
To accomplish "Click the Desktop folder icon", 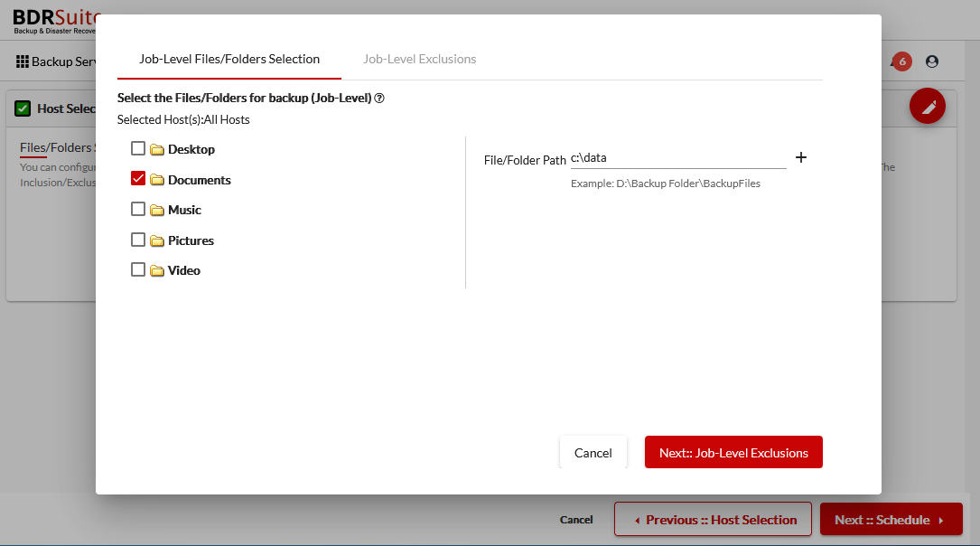I will [159, 148].
